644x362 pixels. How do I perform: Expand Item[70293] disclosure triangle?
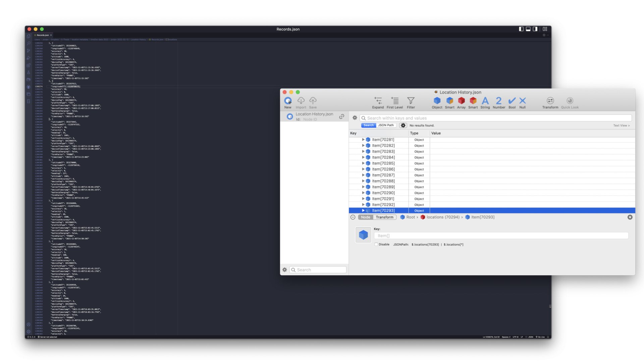click(363, 210)
